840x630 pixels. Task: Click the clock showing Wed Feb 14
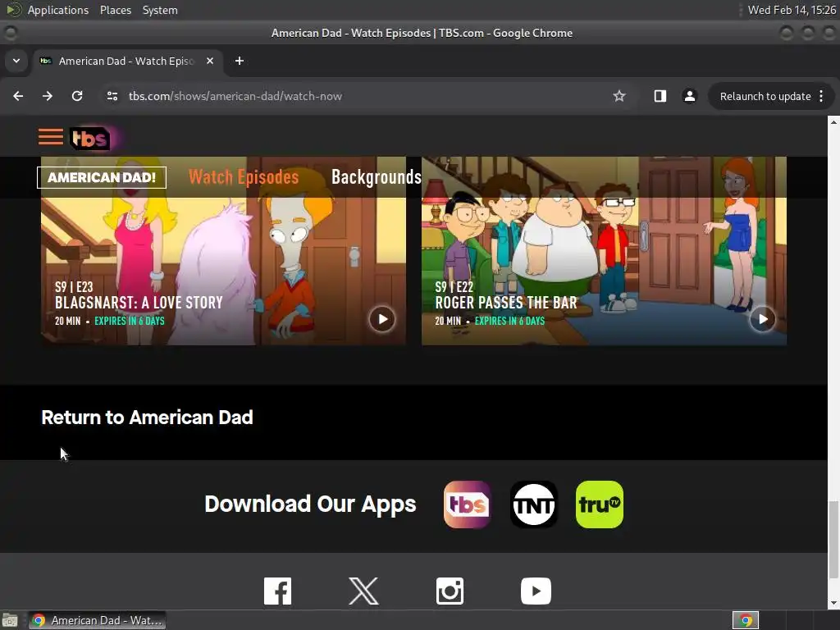tap(792, 10)
